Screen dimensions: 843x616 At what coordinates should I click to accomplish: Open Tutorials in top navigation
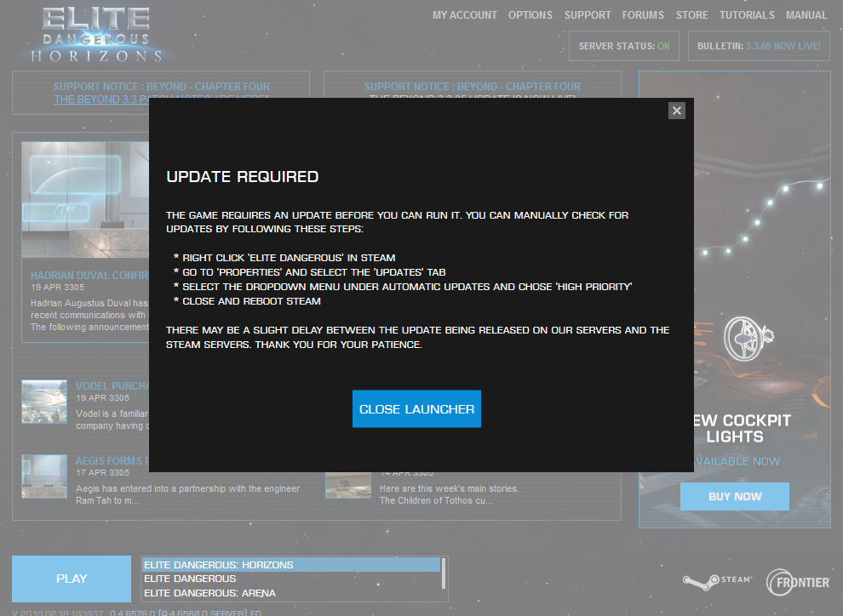pos(747,15)
